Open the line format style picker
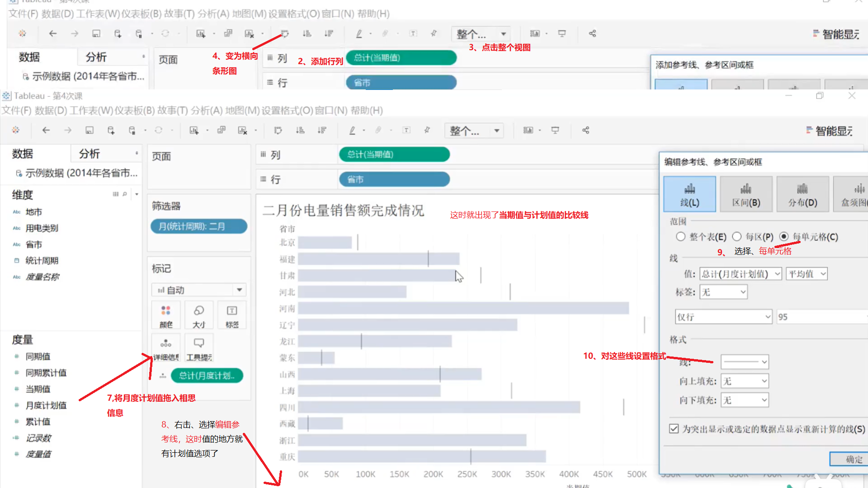Image resolution: width=868 pixels, height=488 pixels. click(745, 362)
